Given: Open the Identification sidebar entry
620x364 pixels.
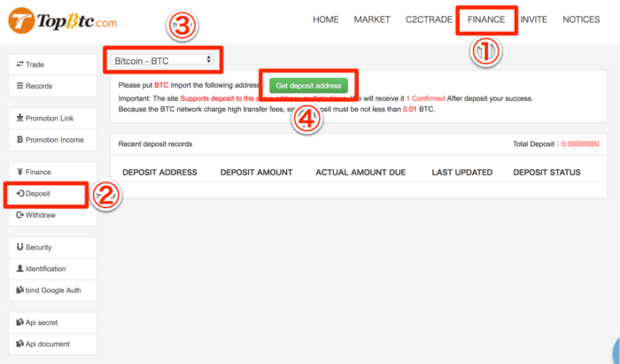Looking at the screenshot, I should (52, 268).
